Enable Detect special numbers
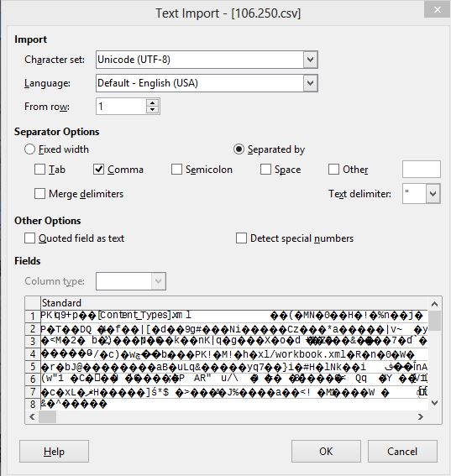 pyautogui.click(x=241, y=238)
